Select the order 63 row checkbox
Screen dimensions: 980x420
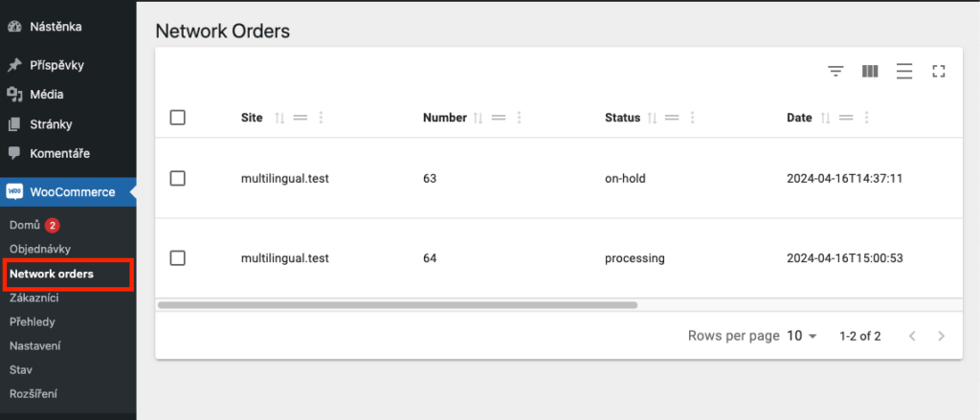pos(177,179)
